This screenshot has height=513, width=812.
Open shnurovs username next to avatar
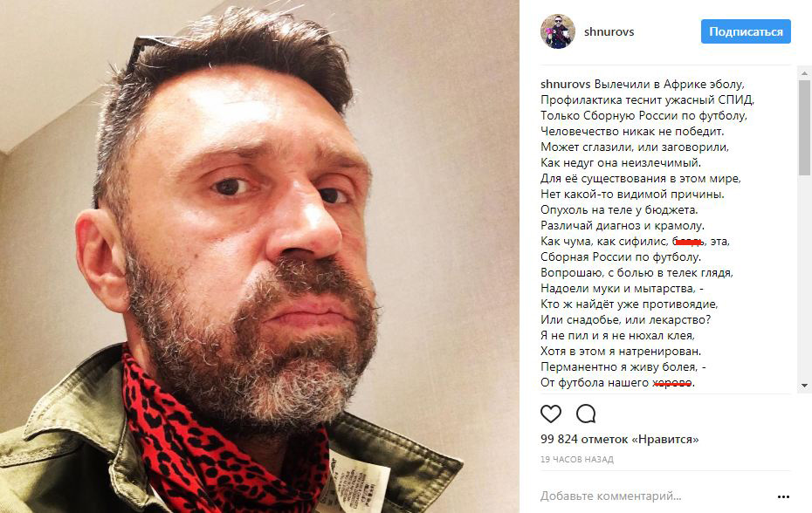tap(609, 31)
